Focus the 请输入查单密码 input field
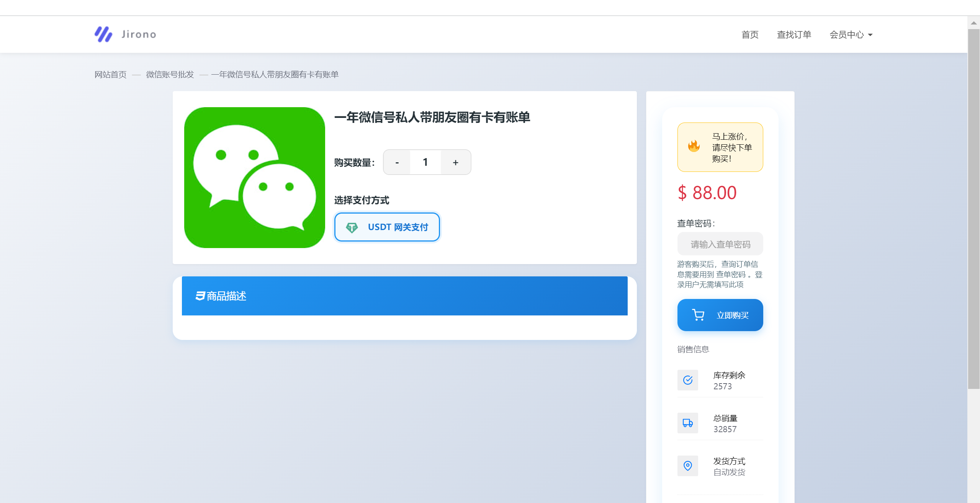This screenshot has height=503, width=980. [720, 244]
